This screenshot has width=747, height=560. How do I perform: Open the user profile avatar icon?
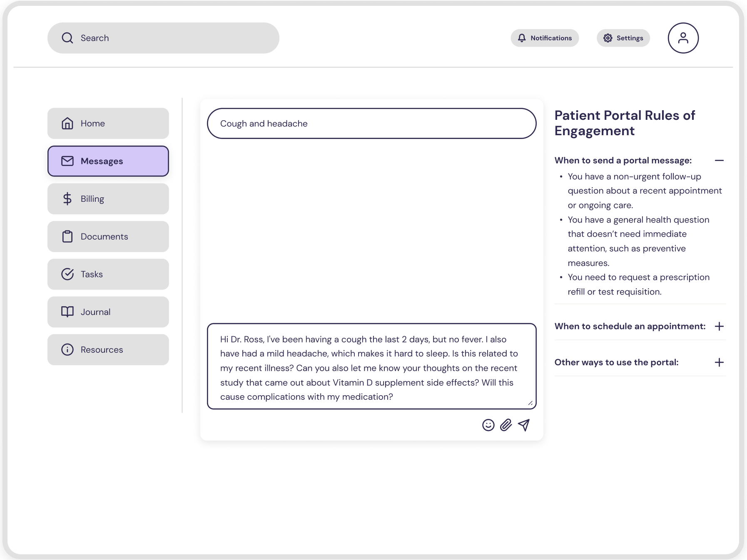tap(684, 38)
